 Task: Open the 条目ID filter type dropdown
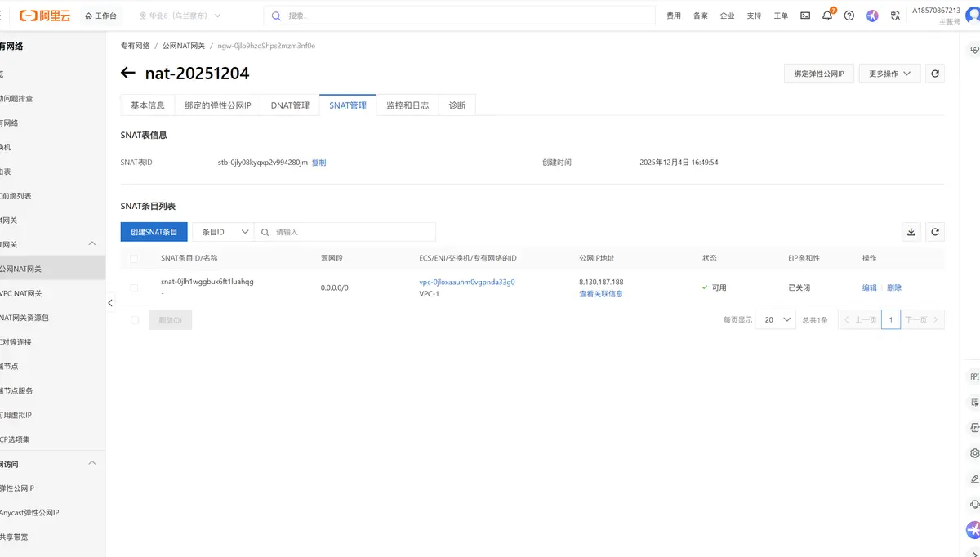coord(223,232)
